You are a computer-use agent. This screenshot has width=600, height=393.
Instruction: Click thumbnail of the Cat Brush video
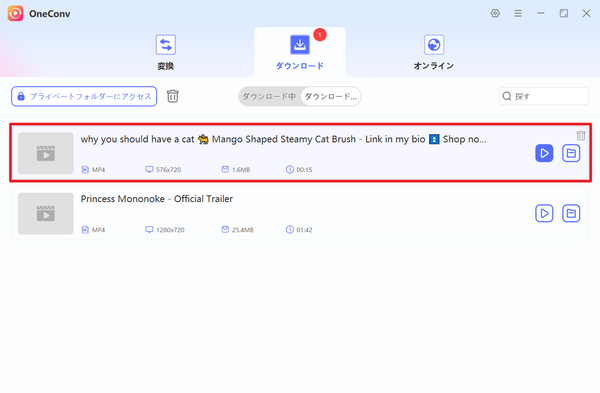(46, 153)
